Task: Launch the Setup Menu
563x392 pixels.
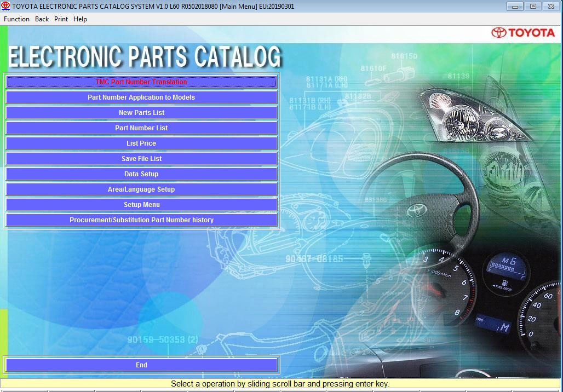Action: tap(141, 205)
